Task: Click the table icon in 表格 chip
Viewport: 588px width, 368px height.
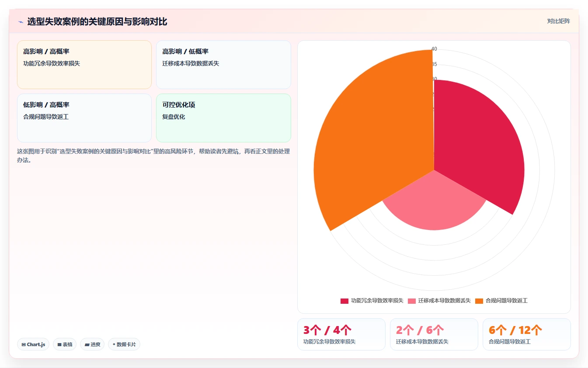Action: coord(59,344)
